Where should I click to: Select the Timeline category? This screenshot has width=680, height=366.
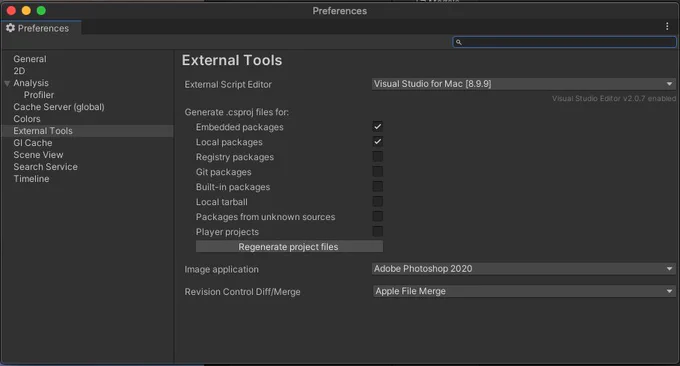click(x=31, y=179)
